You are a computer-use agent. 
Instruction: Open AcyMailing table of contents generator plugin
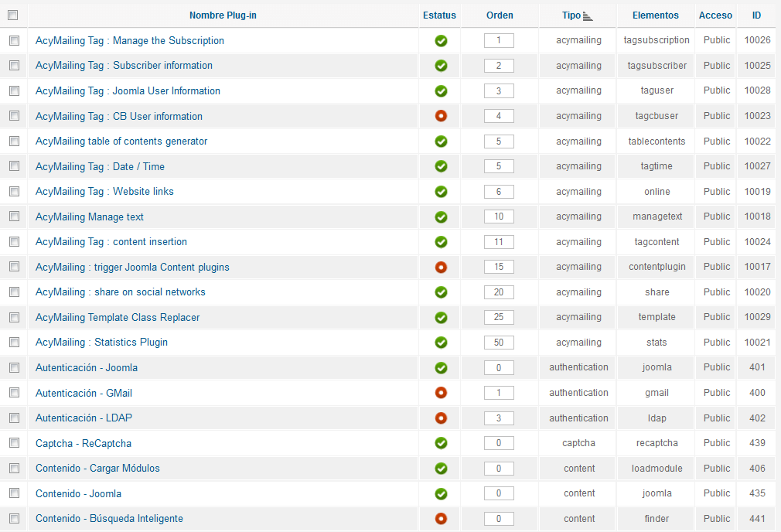pos(121,142)
